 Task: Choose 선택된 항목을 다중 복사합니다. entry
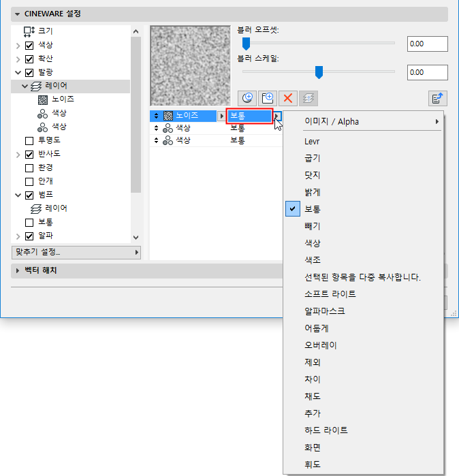pyautogui.click(x=363, y=277)
